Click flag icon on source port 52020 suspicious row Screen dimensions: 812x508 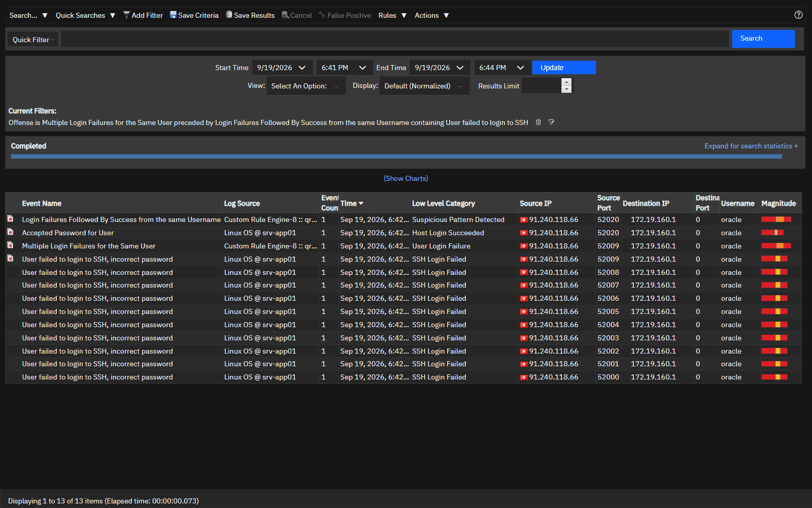click(524, 220)
